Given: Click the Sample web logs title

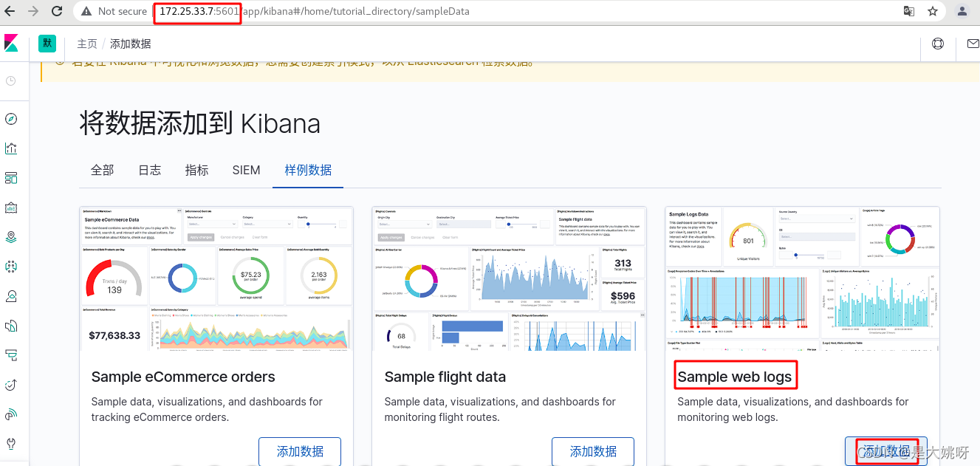Looking at the screenshot, I should (x=735, y=377).
